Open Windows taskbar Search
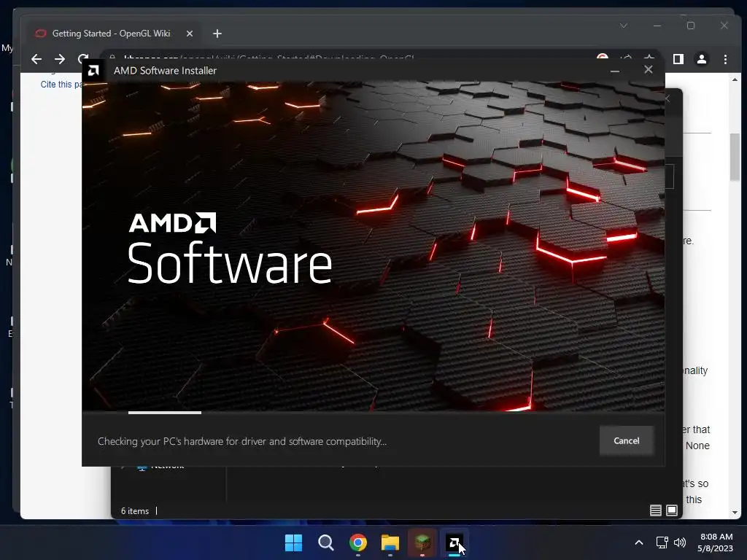 [326, 542]
